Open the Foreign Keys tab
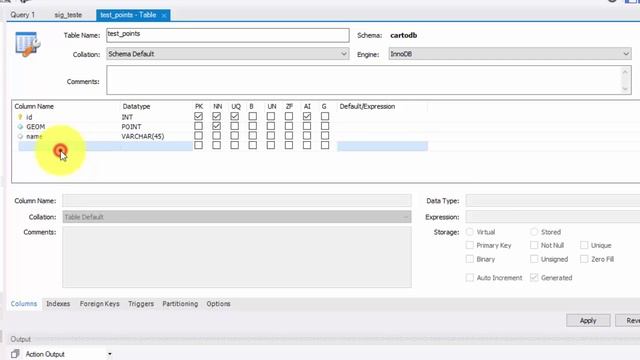 [100, 304]
